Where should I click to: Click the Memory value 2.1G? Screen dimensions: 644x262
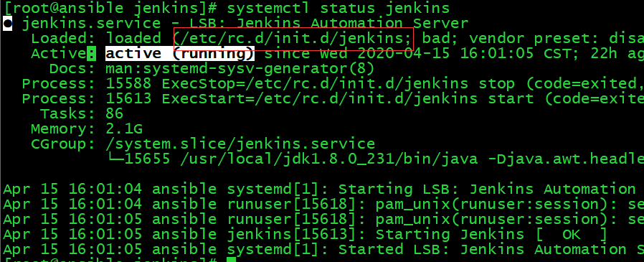[x=125, y=129]
